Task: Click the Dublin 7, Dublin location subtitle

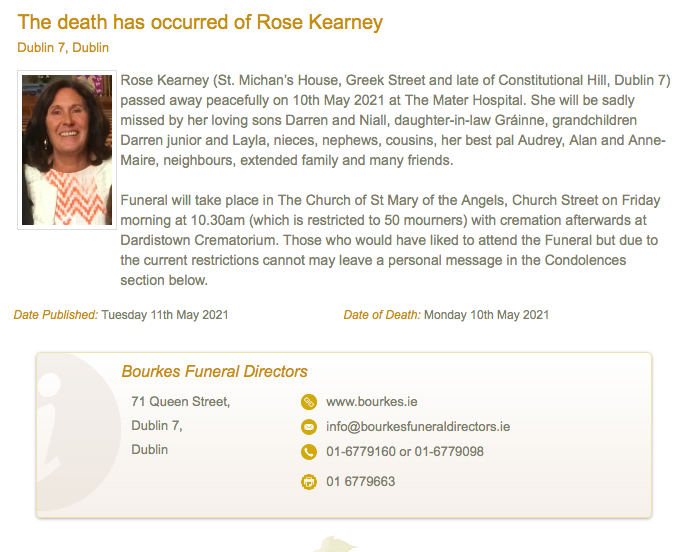Action: [63, 48]
